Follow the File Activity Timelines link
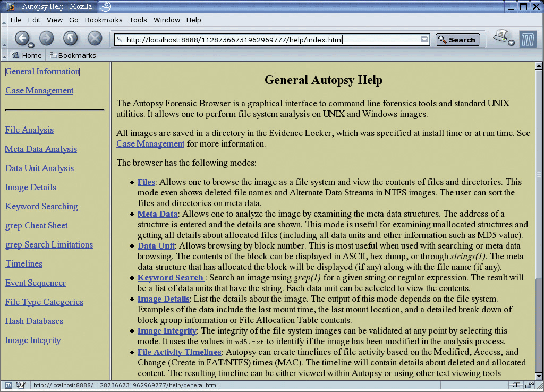 click(180, 352)
